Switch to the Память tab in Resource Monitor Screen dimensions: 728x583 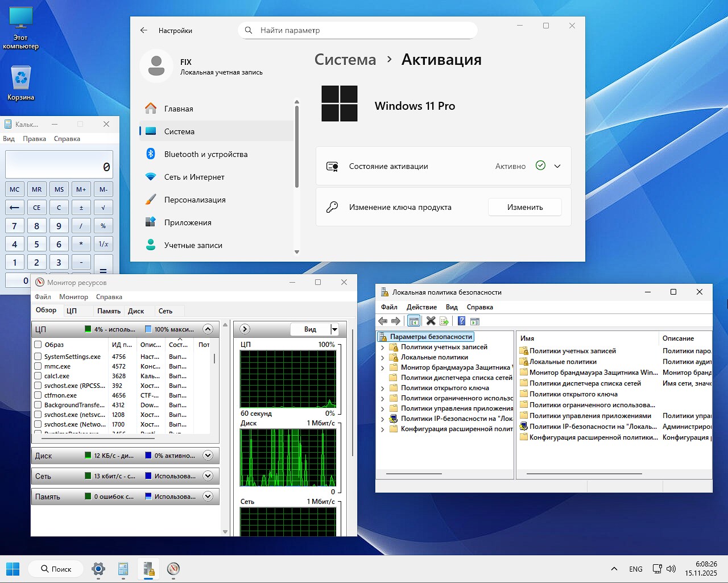tap(108, 311)
